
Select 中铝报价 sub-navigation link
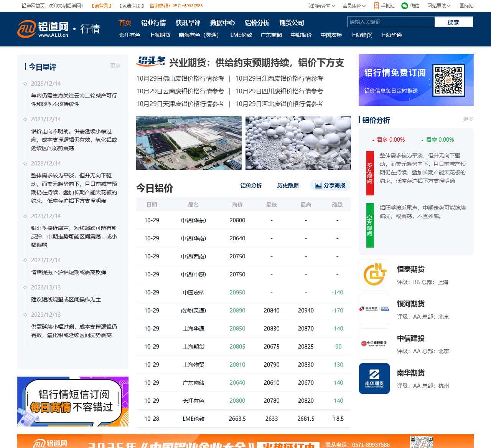pos(301,35)
